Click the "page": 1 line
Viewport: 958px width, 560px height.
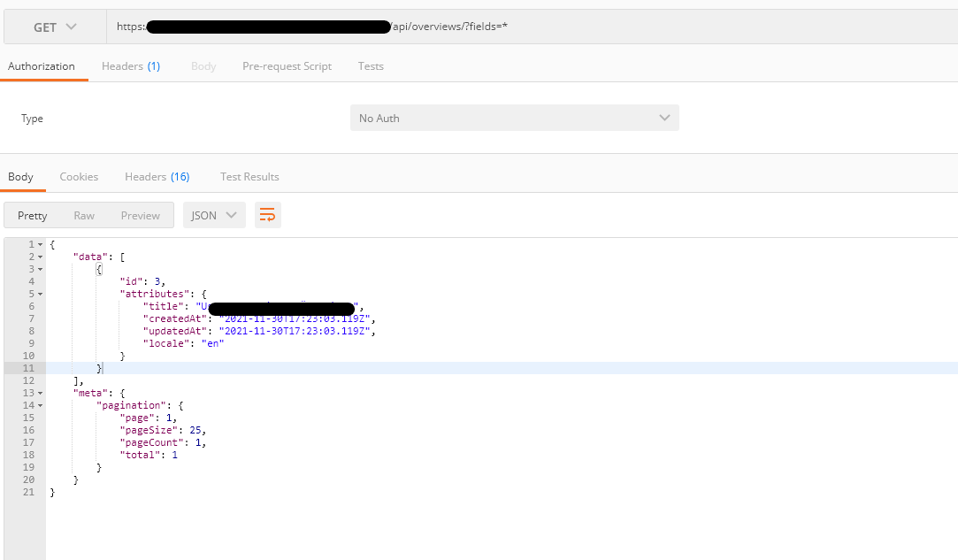coord(148,418)
